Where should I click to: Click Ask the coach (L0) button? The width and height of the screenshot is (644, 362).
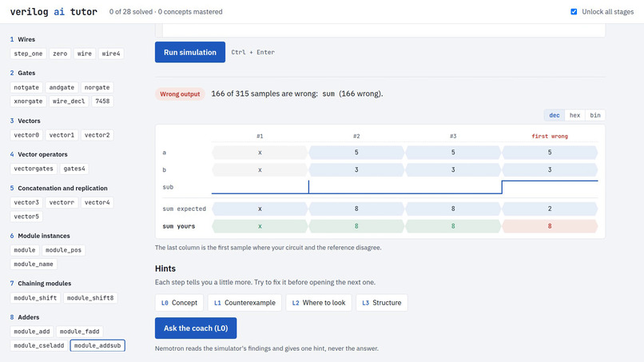tap(196, 328)
